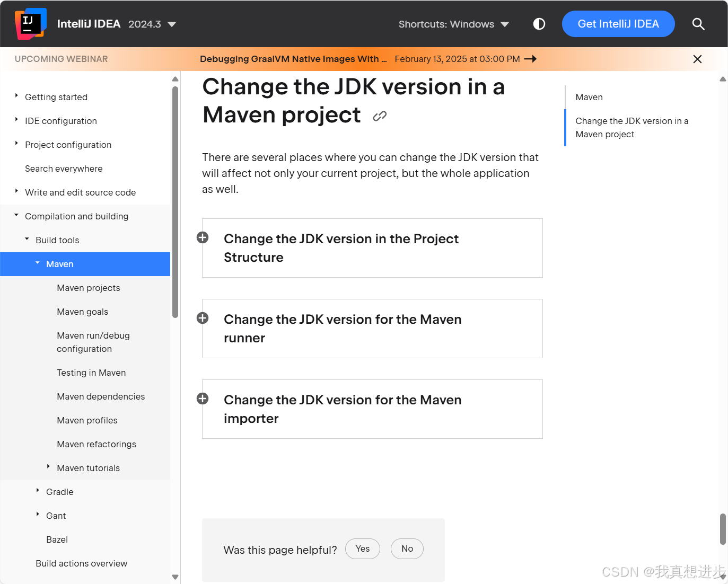Open Maven refactorings page
728x584 pixels.
pyautogui.click(x=97, y=444)
